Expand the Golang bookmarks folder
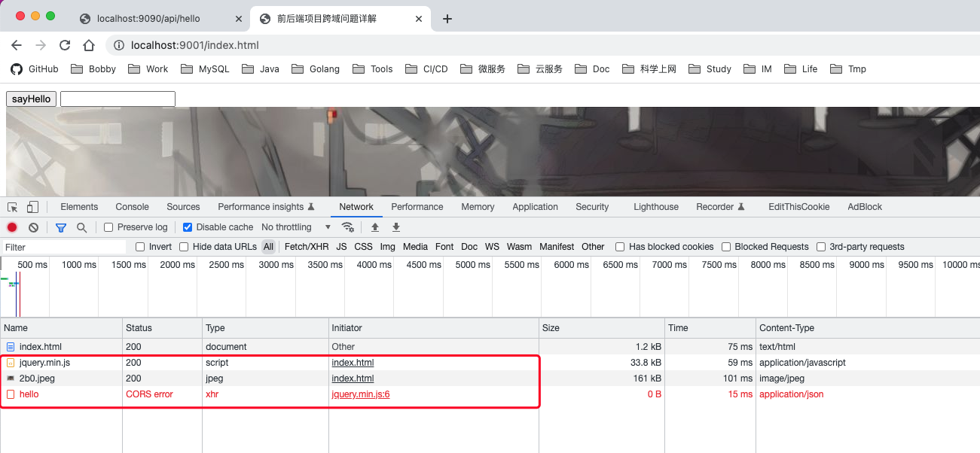 (315, 68)
